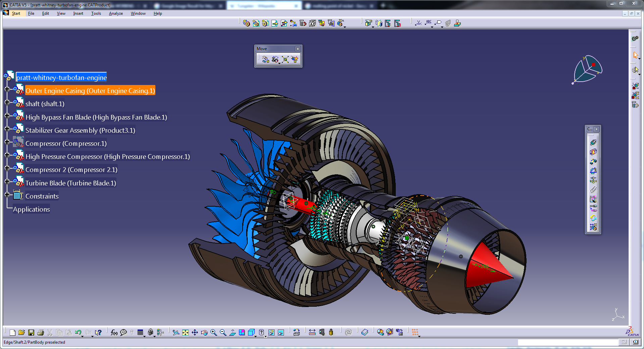Expand the Outer Engine Casing node
This screenshot has height=349, width=644.
[x=7, y=89]
